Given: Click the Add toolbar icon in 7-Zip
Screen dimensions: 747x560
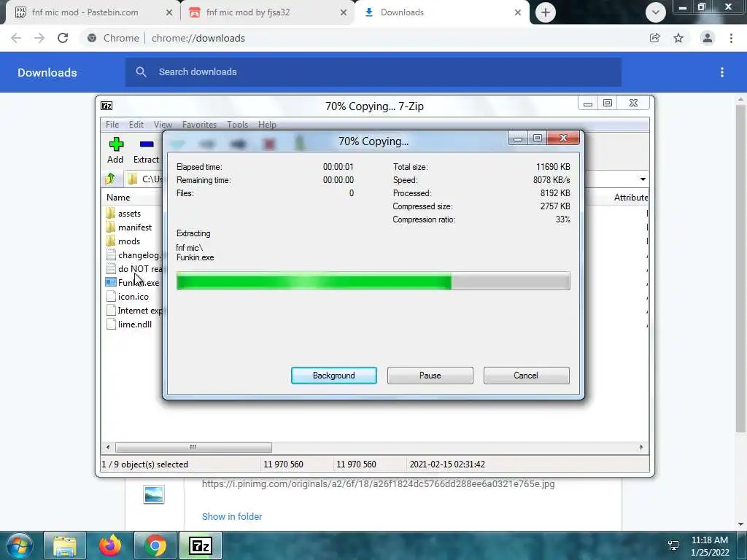Looking at the screenshot, I should [x=116, y=144].
